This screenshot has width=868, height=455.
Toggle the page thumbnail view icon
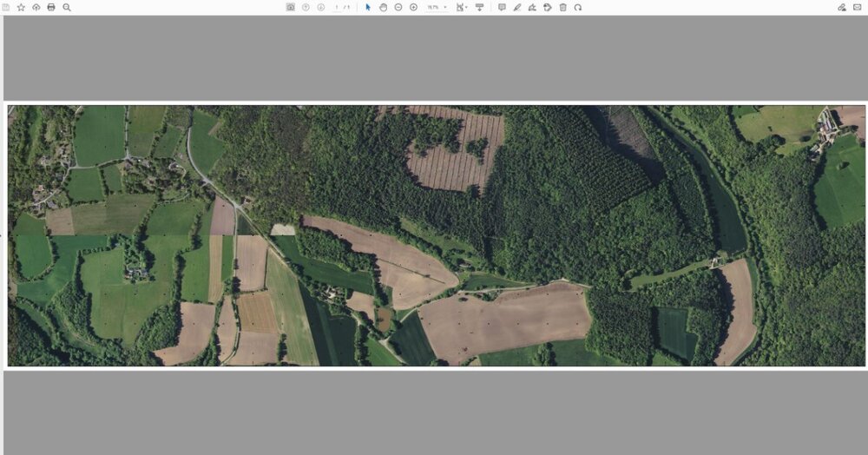click(x=290, y=7)
